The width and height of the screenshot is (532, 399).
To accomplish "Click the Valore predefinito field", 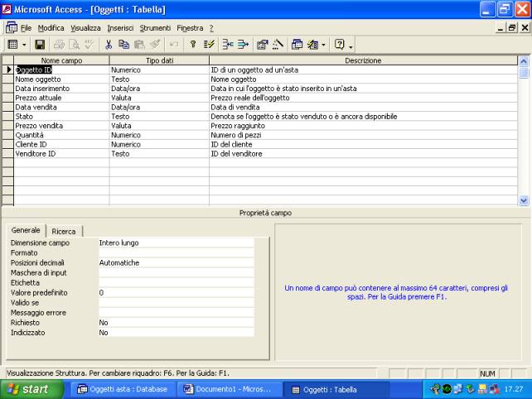I will click(176, 292).
